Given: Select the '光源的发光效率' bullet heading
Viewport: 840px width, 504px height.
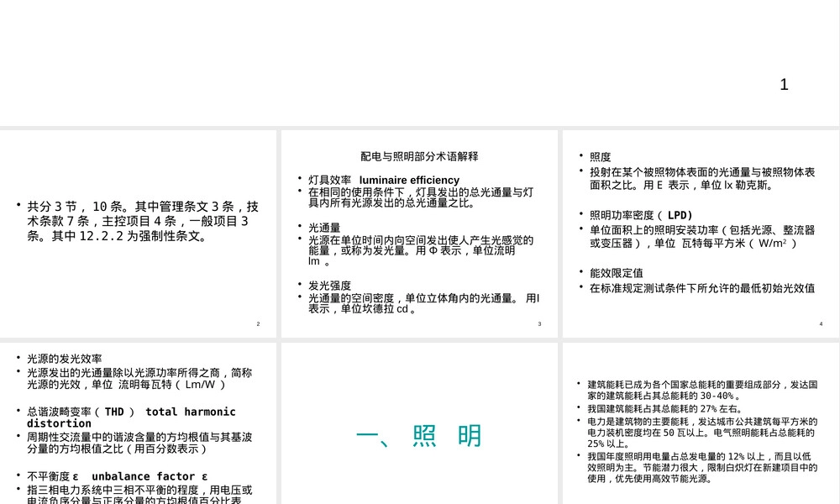Looking at the screenshot, I should point(65,359).
